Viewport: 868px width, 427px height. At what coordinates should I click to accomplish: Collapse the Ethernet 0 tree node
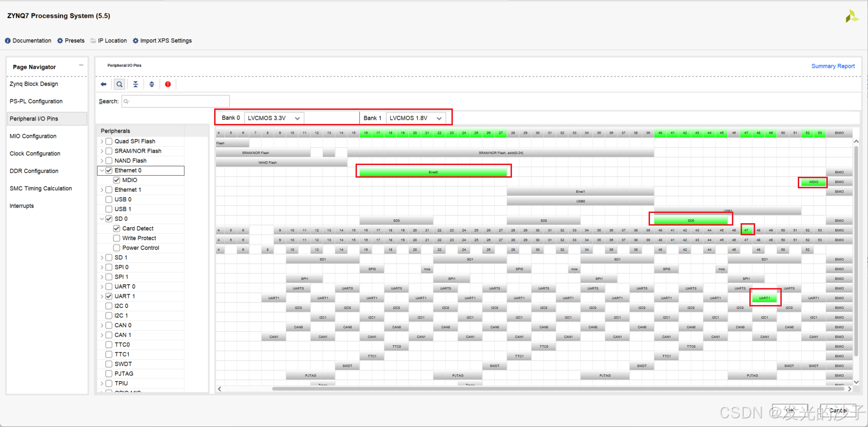pos(102,170)
